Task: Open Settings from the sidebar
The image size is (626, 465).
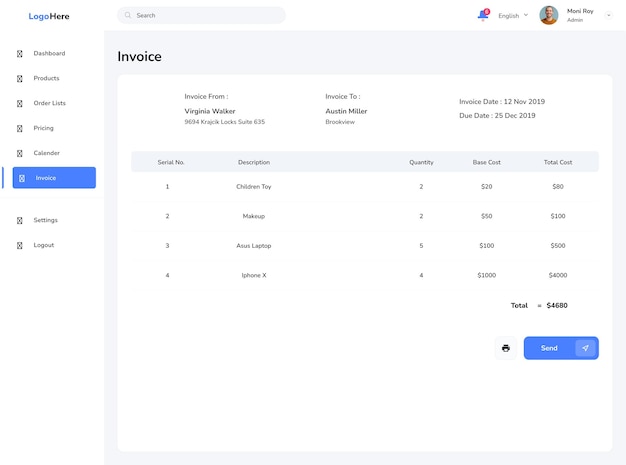Action: 46,220
